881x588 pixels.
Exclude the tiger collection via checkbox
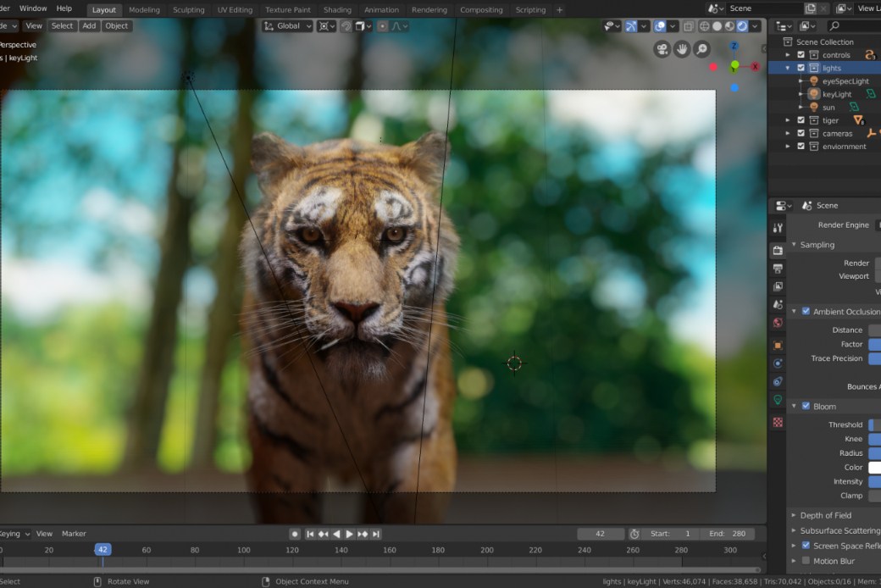pyautogui.click(x=801, y=120)
